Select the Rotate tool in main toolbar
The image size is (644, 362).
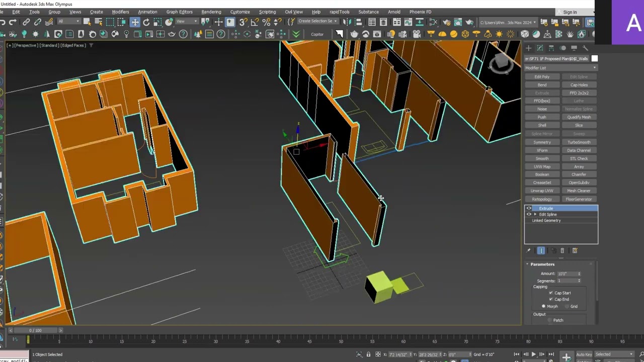tap(146, 22)
